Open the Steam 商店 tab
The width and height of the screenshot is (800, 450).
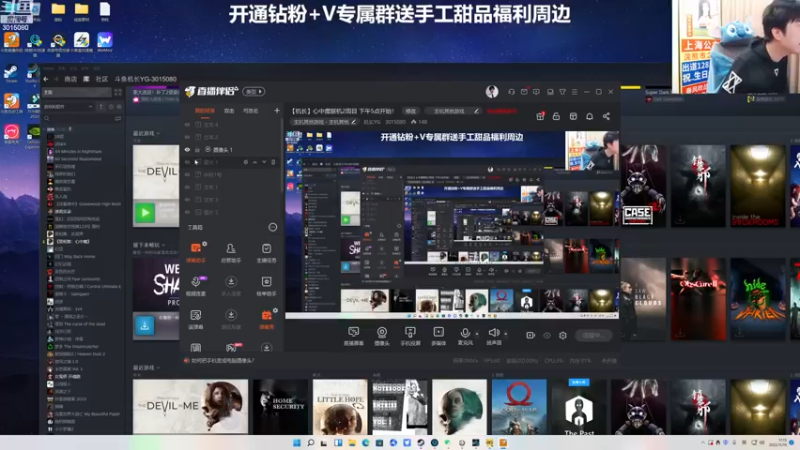point(70,79)
